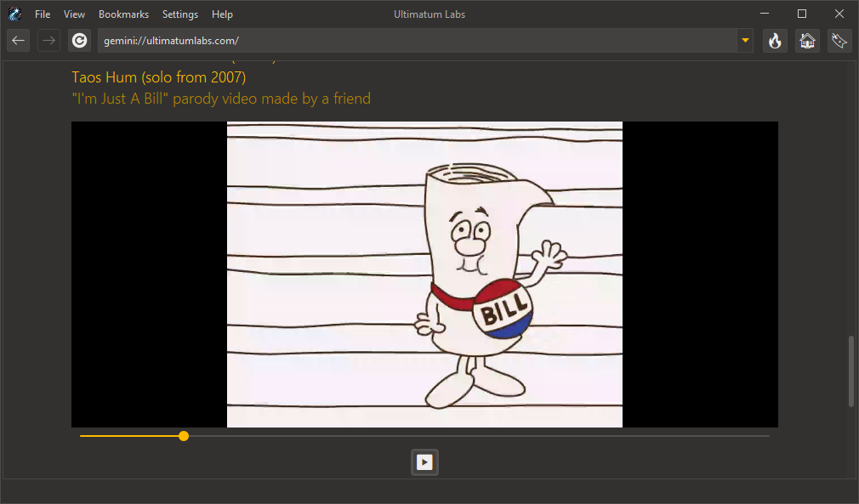
Task: Click the vertical page scrollbar thumb
Action: point(851,371)
